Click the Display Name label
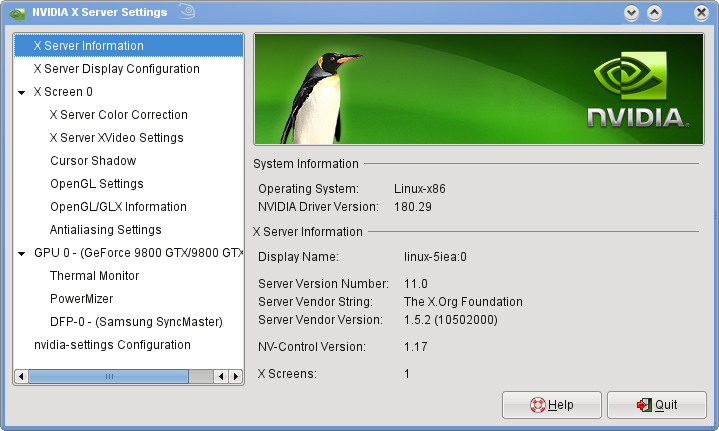The image size is (719, 431). pos(299,257)
